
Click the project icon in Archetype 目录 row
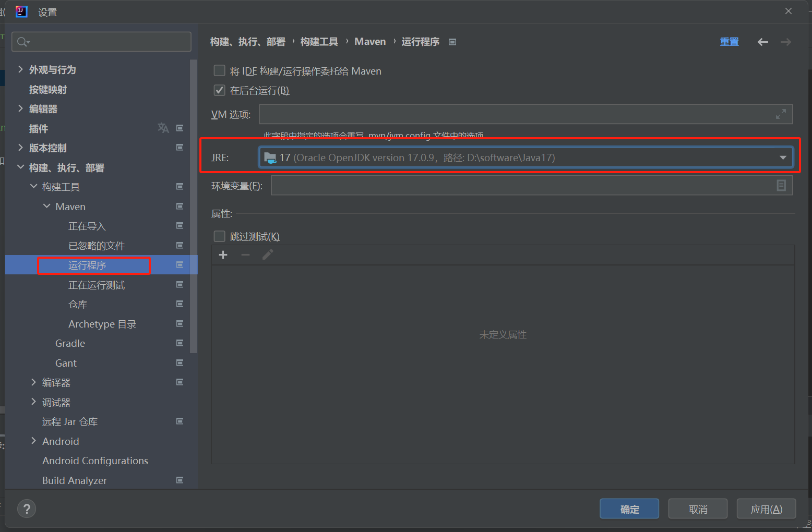coord(180,324)
